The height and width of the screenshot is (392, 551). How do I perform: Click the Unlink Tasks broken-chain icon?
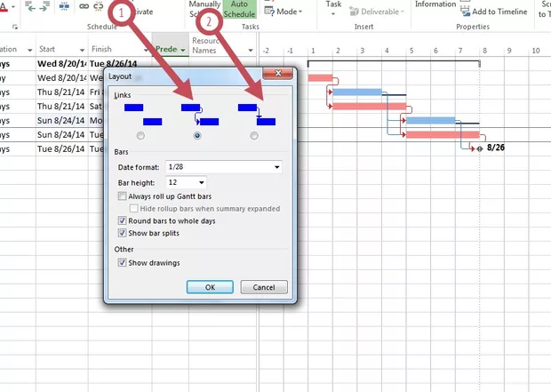99,6
